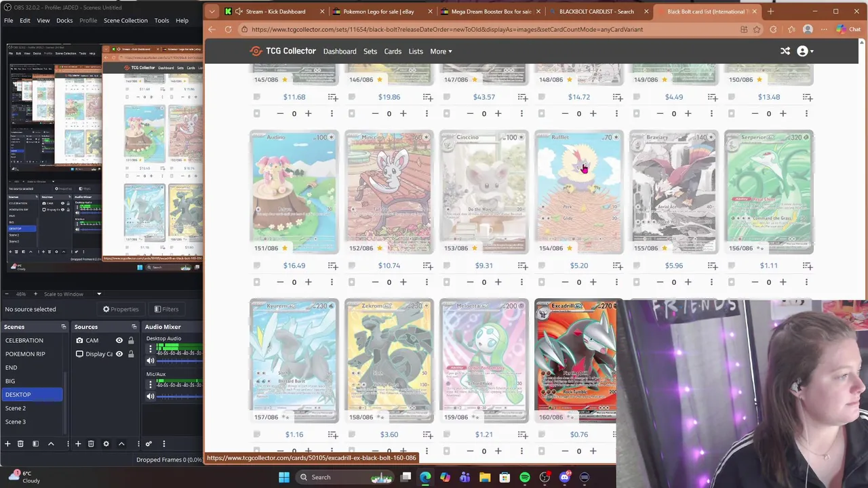Open Desktop Audio options three-dot button
868x488 pixels.
(151, 350)
